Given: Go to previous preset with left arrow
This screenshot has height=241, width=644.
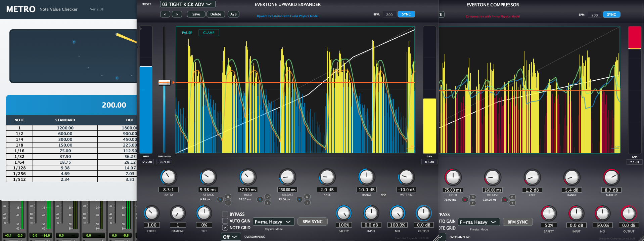Looking at the screenshot, I should pyautogui.click(x=165, y=14).
